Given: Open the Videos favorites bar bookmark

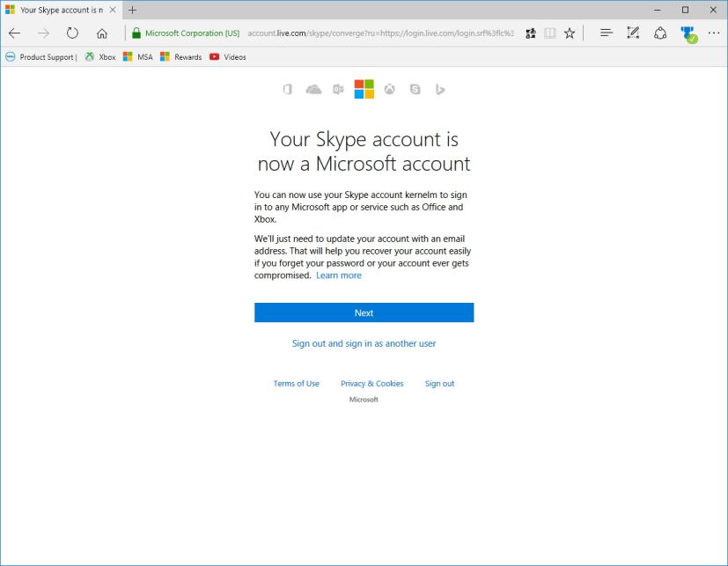Looking at the screenshot, I should tap(227, 57).
